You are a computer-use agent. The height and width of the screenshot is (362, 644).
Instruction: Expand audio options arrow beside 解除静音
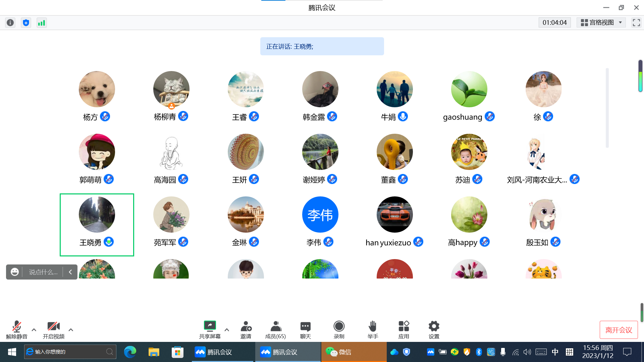(34, 330)
